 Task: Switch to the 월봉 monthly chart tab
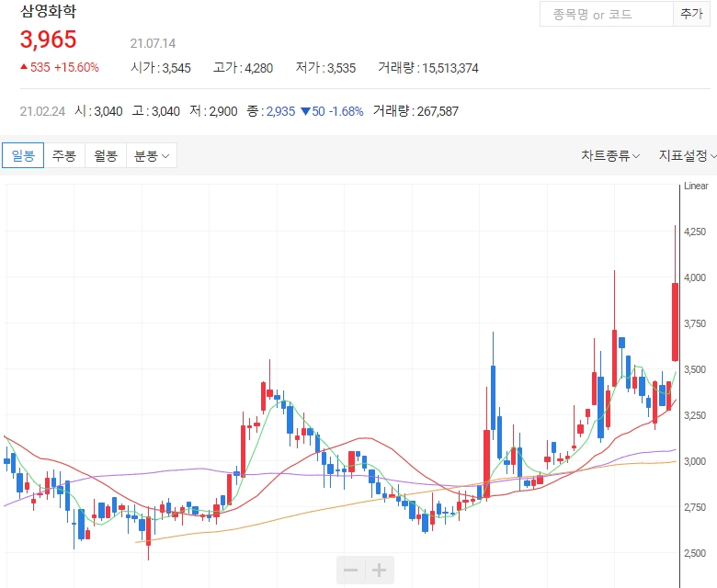pos(106,155)
